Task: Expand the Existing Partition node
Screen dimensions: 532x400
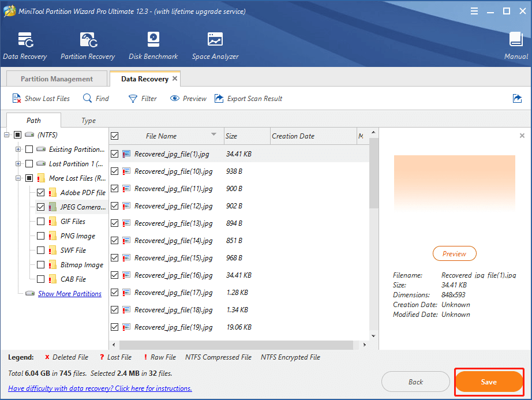Action: click(18, 149)
